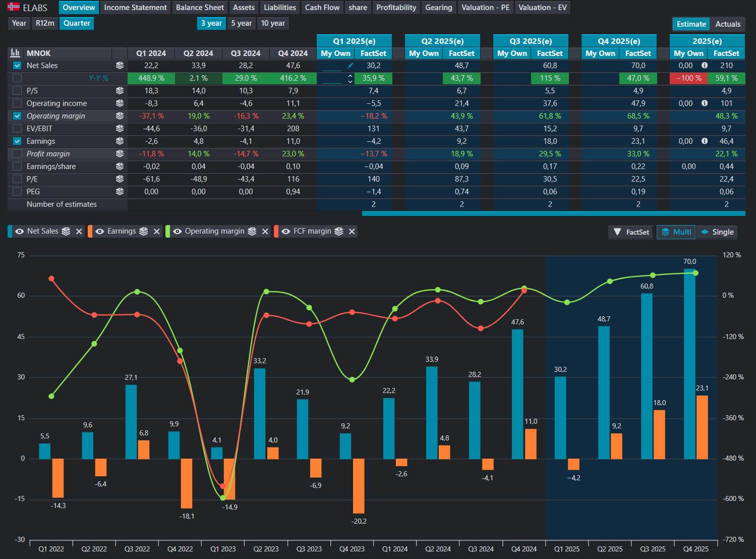The width and height of the screenshot is (756, 559).
Task: Open the Cash Flow tab
Action: (x=322, y=8)
